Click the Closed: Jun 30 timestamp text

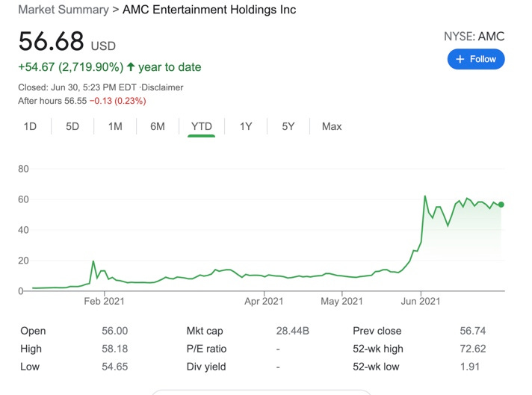click(x=77, y=87)
